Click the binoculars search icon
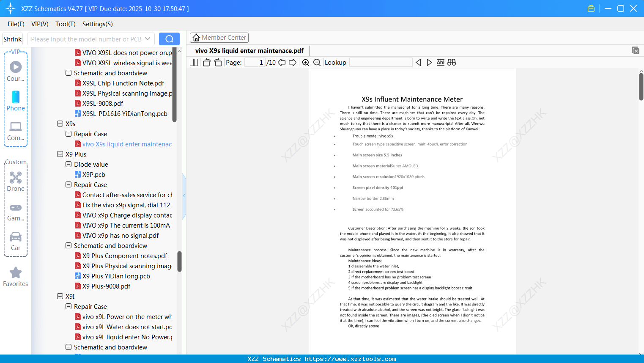Screen dimensions: 644x363 click(452, 63)
